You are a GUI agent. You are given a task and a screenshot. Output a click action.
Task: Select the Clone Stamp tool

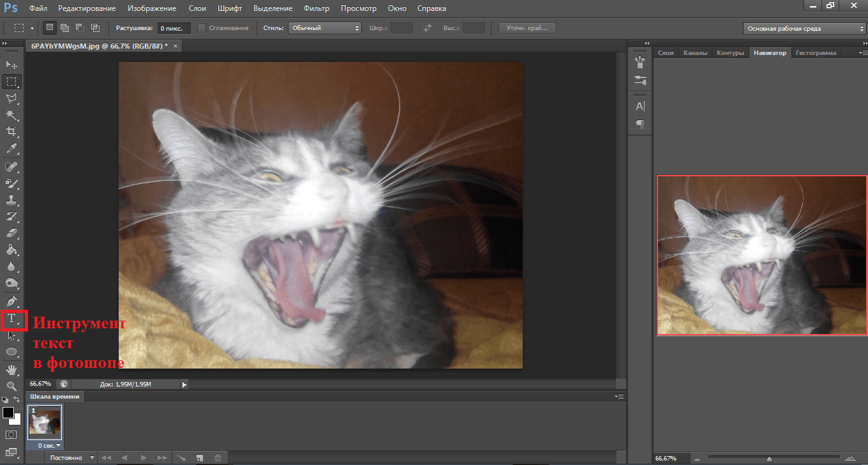coord(11,200)
